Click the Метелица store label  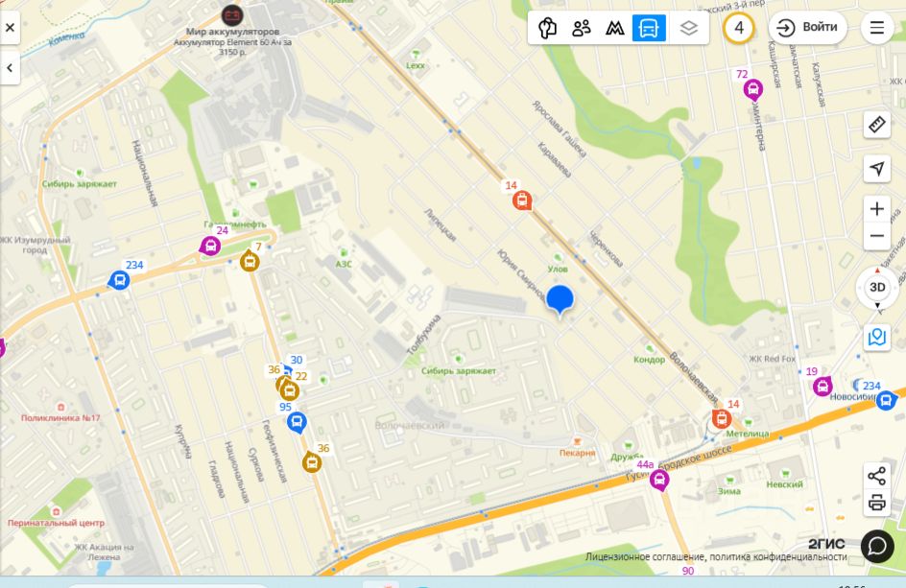pyautogui.click(x=748, y=434)
